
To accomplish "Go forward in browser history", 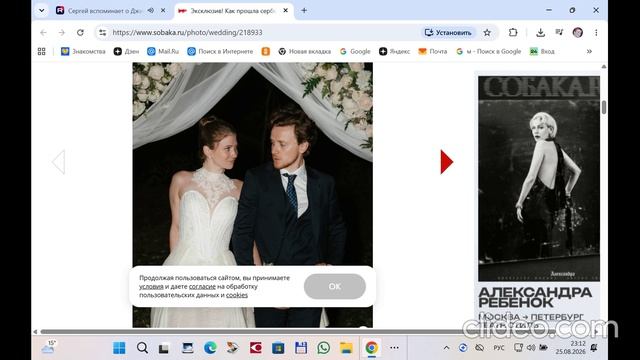I will (x=62, y=32).
